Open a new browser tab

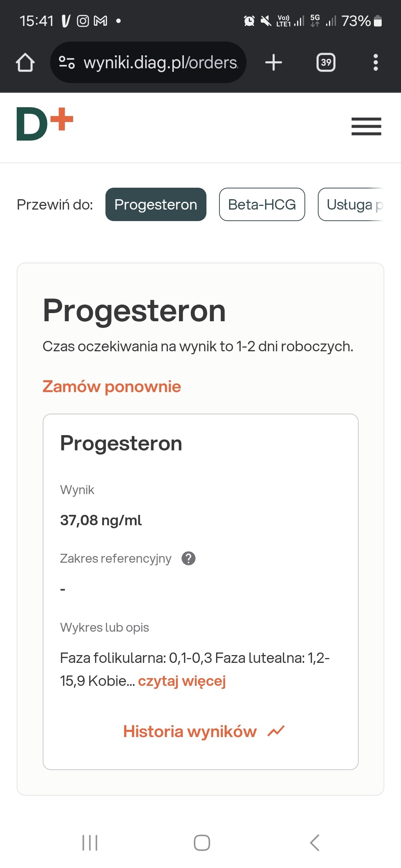[x=274, y=62]
